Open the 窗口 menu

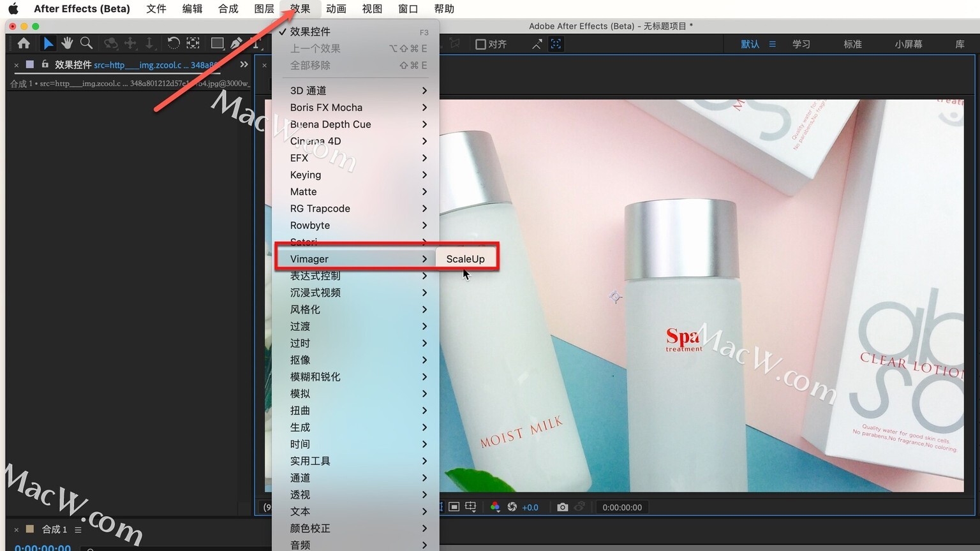(x=408, y=9)
